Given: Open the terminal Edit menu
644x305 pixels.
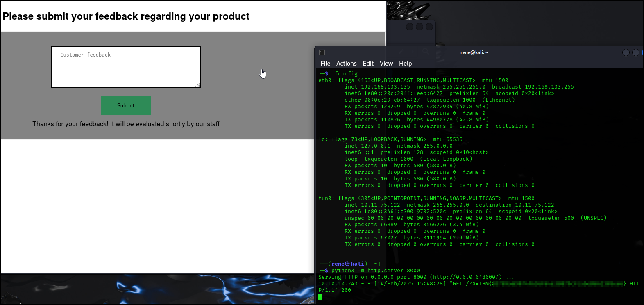Looking at the screenshot, I should (x=368, y=64).
